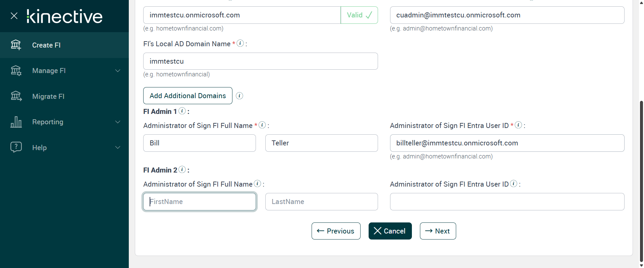The height and width of the screenshot is (268, 644).
Task: Click FI Admin 2 LastName field
Action: tap(321, 202)
